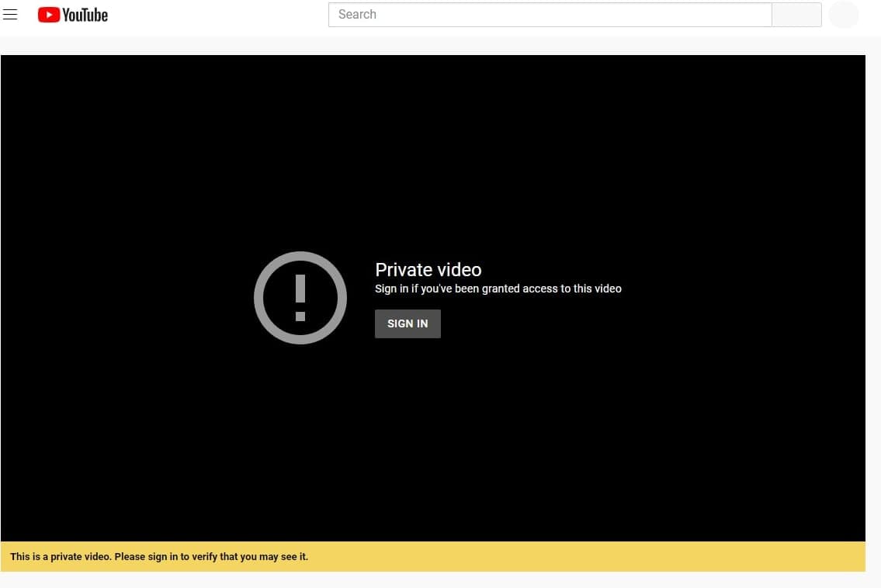This screenshot has width=881, height=588.
Task: Click the round avatar placeholder
Action: 844,15
